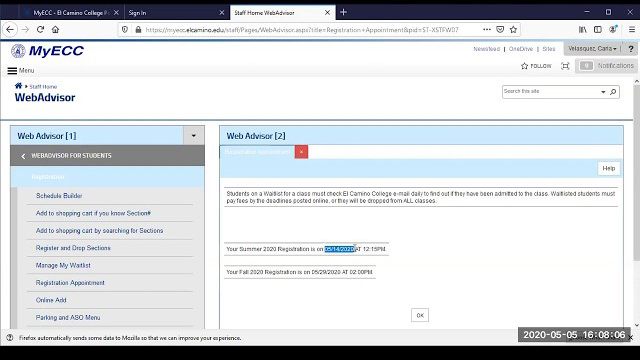
Task: Switch to the MyECC El Camino College tab
Action: 71,13
